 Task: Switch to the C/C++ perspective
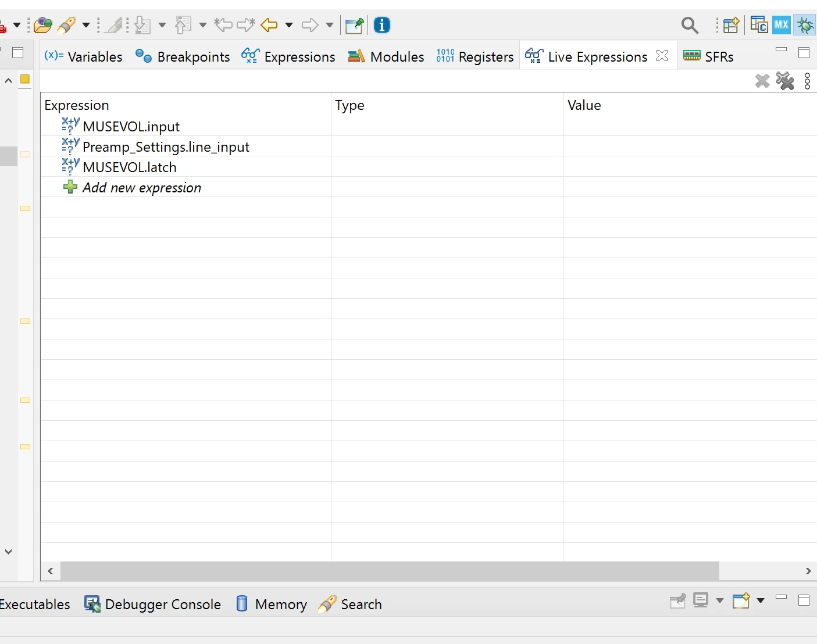pyautogui.click(x=759, y=25)
